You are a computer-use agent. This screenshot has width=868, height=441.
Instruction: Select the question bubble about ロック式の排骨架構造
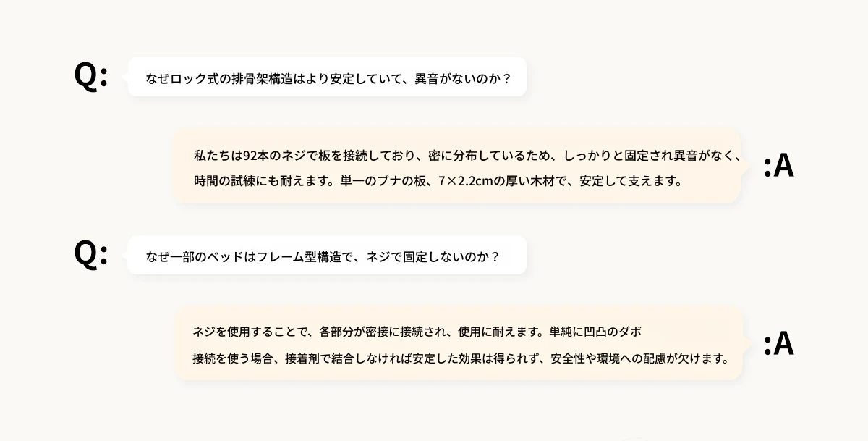click(327, 77)
